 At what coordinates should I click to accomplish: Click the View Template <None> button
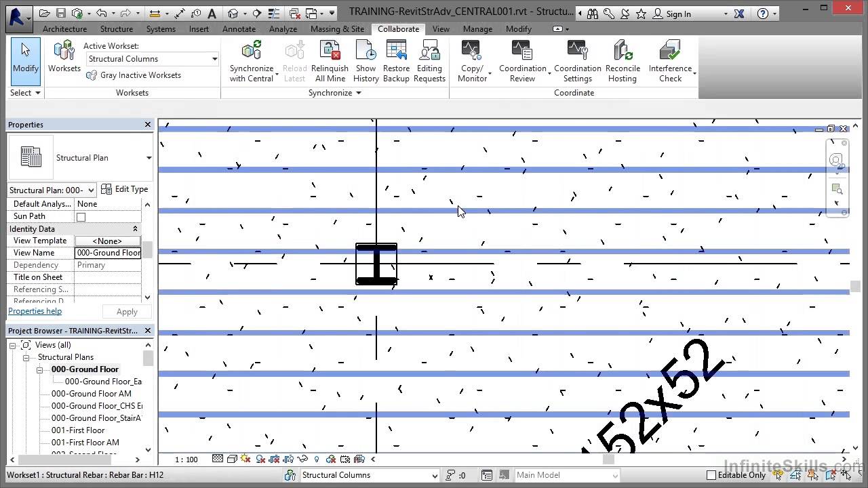click(x=108, y=241)
